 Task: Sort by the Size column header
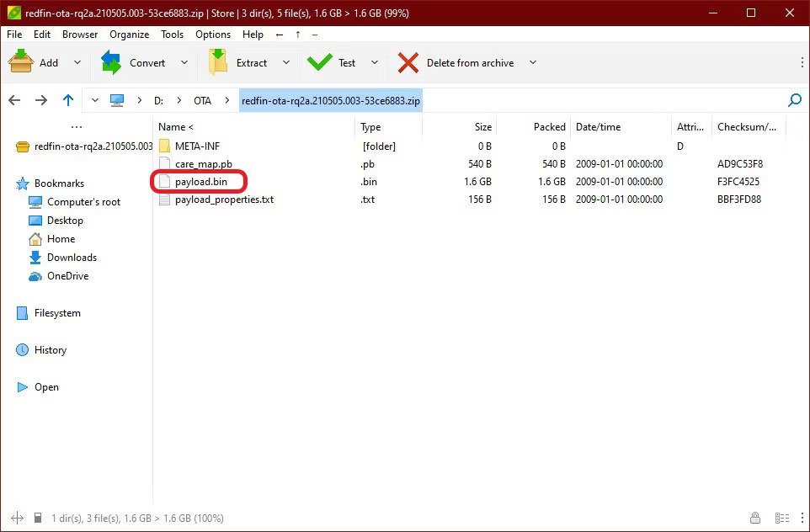tap(459, 127)
